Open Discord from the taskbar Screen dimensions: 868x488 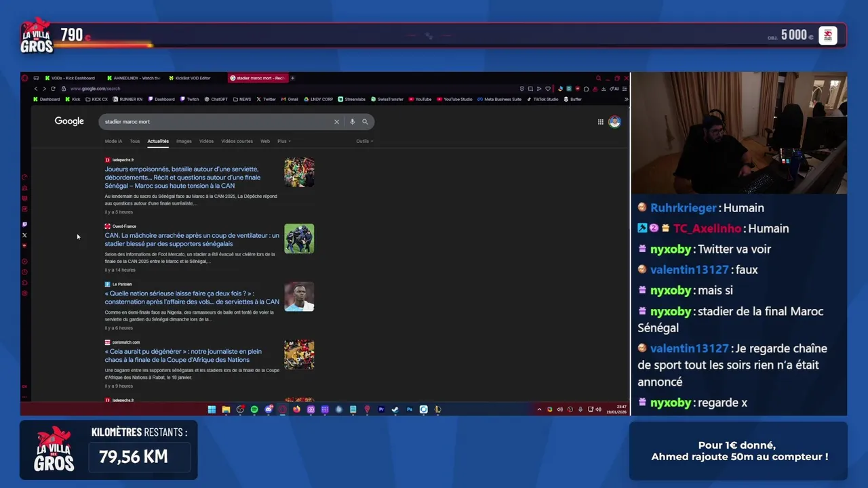click(269, 409)
